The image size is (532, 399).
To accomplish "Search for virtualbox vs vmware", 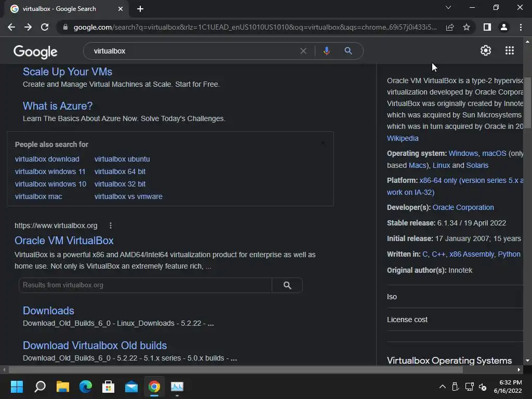I will tap(128, 196).
